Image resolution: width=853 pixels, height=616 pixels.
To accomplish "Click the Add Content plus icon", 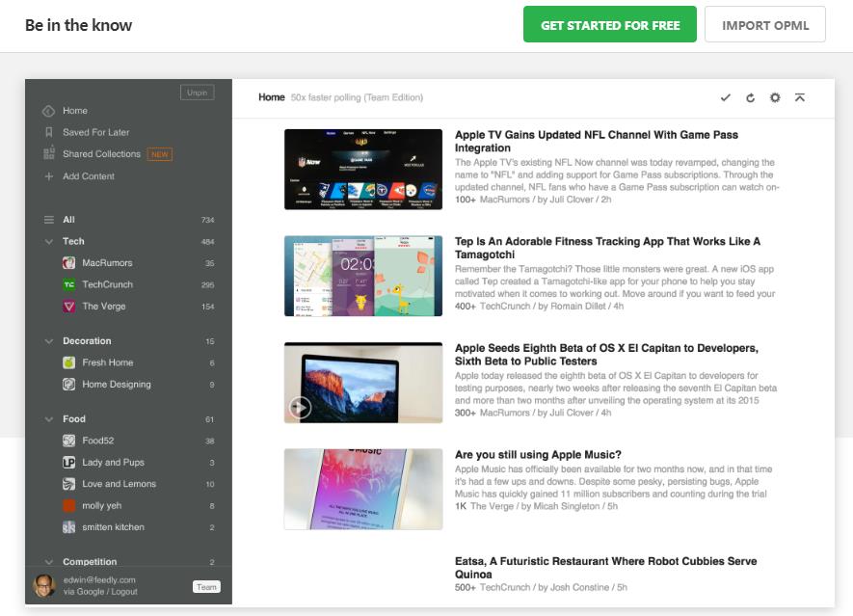I will point(49,176).
